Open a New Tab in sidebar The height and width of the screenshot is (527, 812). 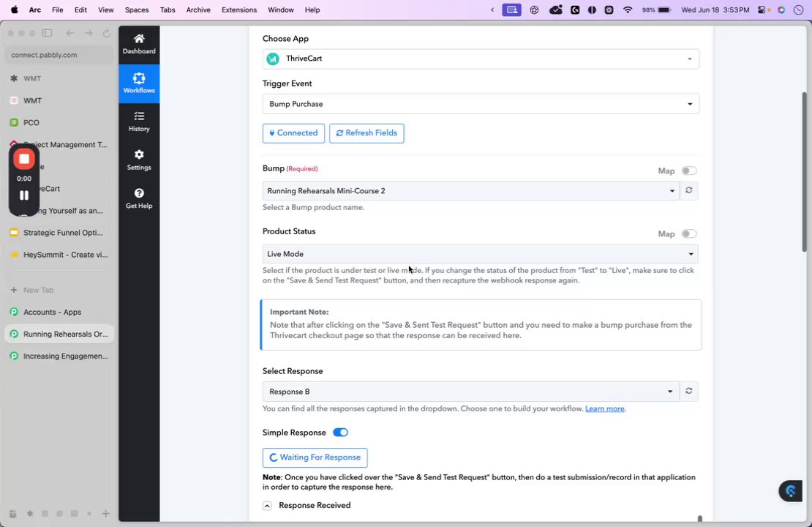59,290
